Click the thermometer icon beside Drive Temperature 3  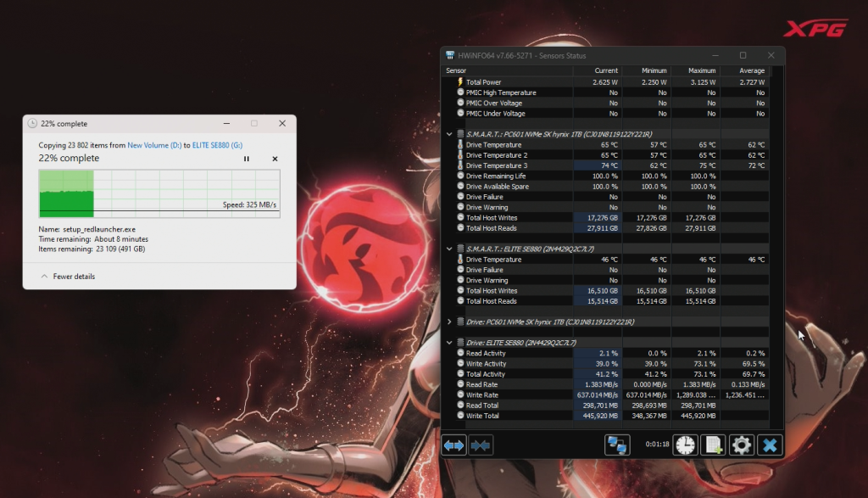460,165
